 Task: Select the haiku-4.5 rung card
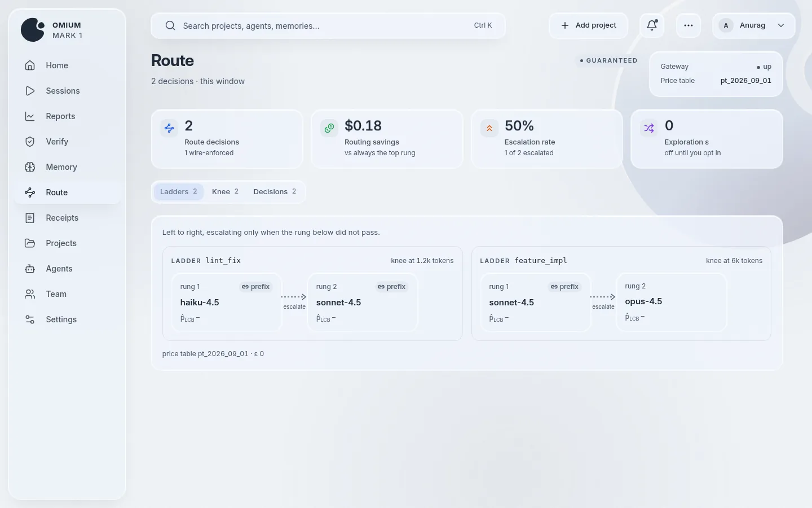pos(226,302)
